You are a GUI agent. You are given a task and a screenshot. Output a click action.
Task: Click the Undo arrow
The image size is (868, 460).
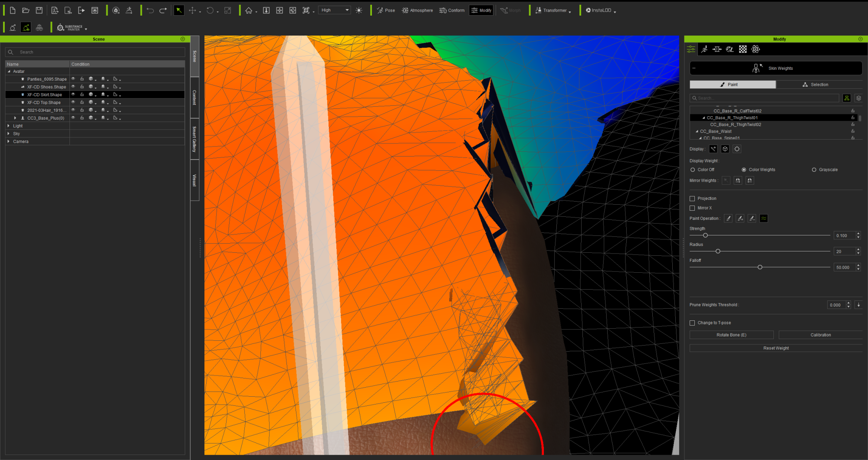150,10
